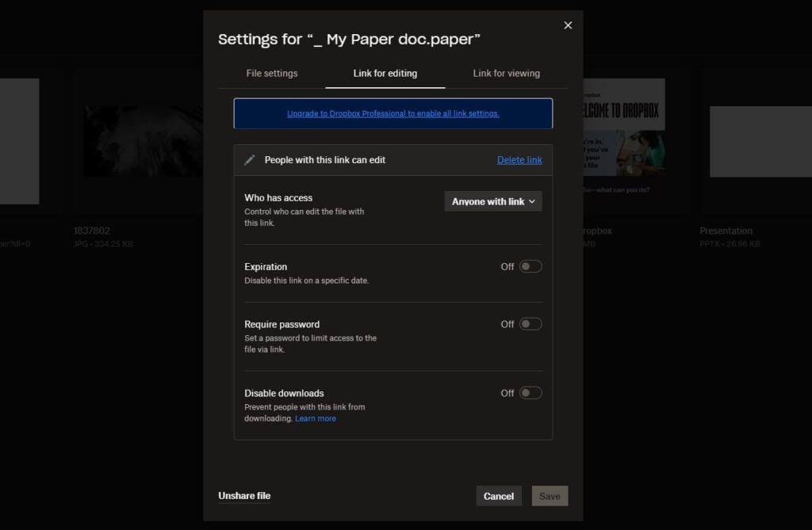This screenshot has width=812, height=530.
Task: Click the Save button
Action: tap(550, 496)
